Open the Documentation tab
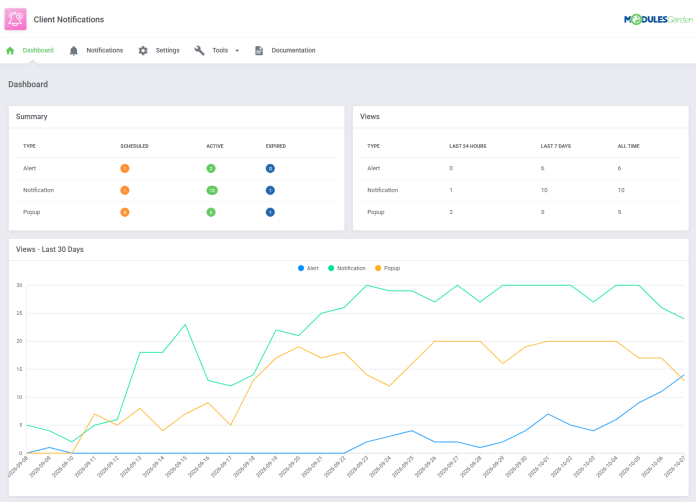The width and height of the screenshot is (696, 502). [x=285, y=51]
